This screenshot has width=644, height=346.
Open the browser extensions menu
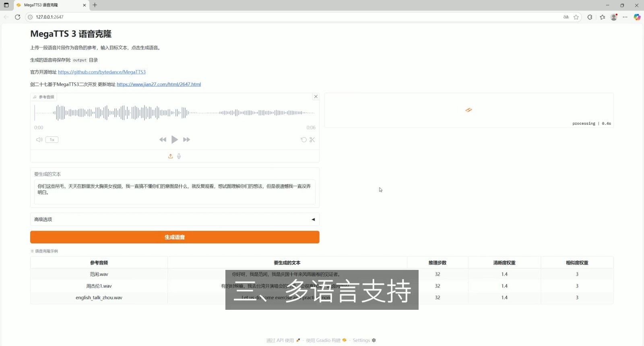coord(590,17)
